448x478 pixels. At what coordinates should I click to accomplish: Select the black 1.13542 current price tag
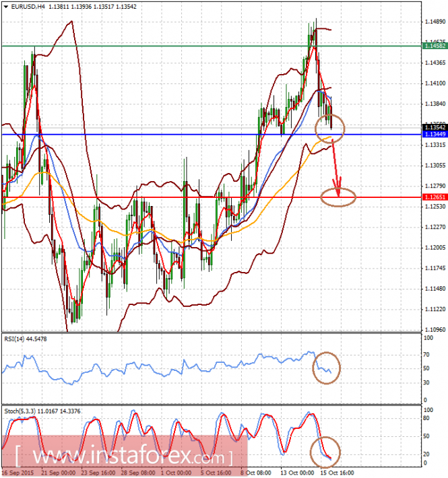[435, 127]
